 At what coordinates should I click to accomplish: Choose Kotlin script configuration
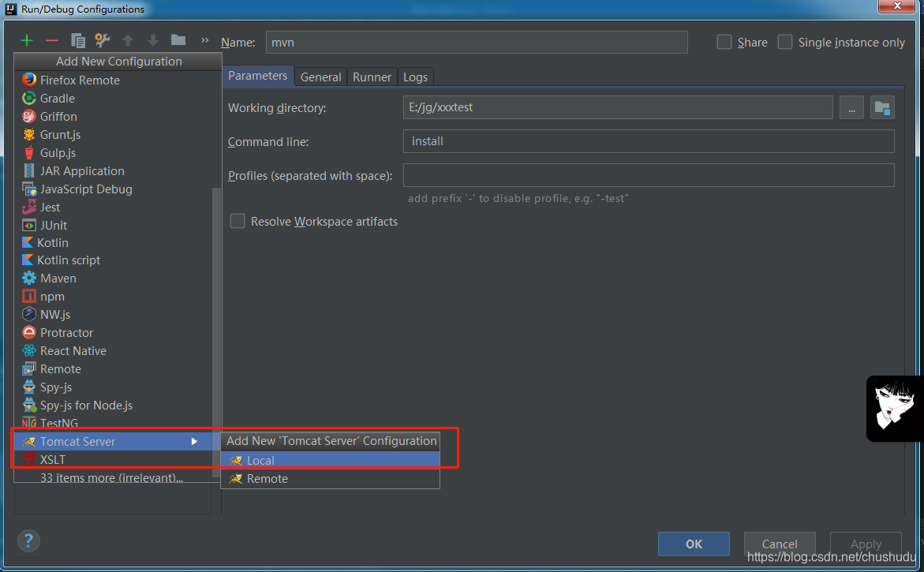point(113,260)
